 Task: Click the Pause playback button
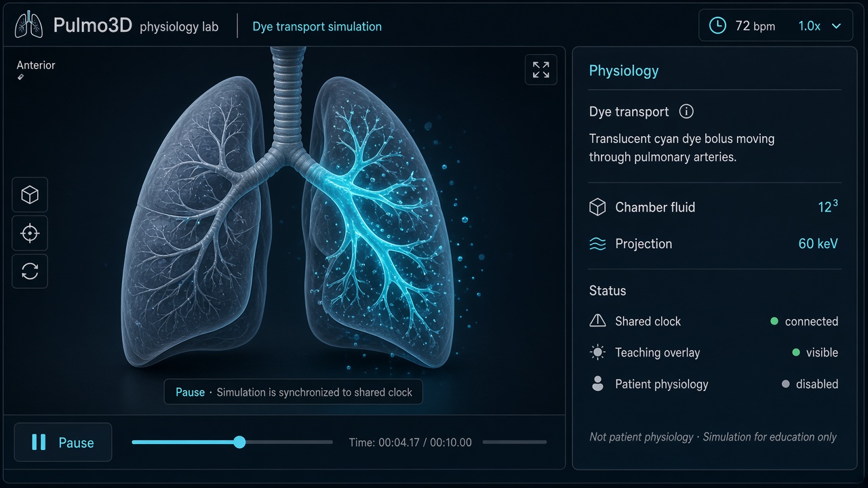pos(63,443)
